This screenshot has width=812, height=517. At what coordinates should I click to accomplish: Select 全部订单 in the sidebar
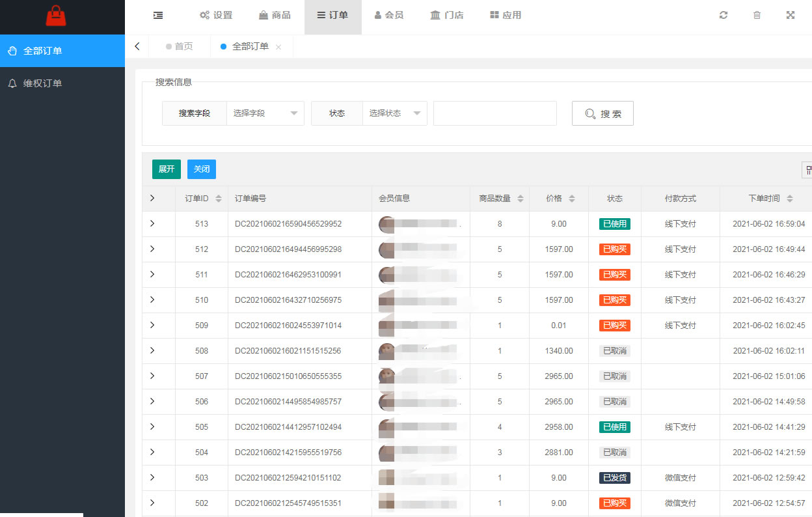[62, 51]
